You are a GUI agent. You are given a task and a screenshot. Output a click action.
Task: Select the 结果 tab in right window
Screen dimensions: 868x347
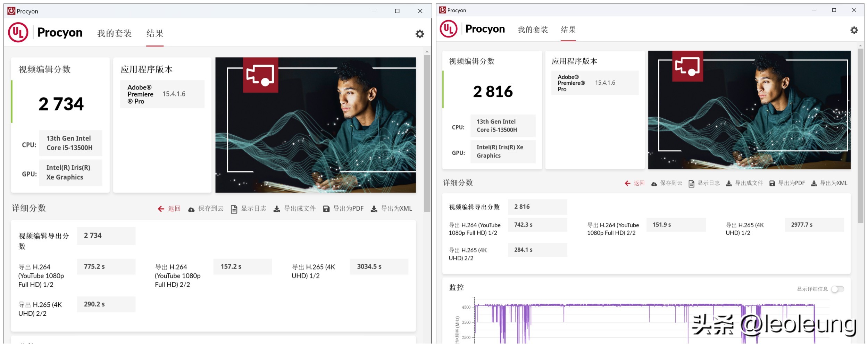[568, 30]
